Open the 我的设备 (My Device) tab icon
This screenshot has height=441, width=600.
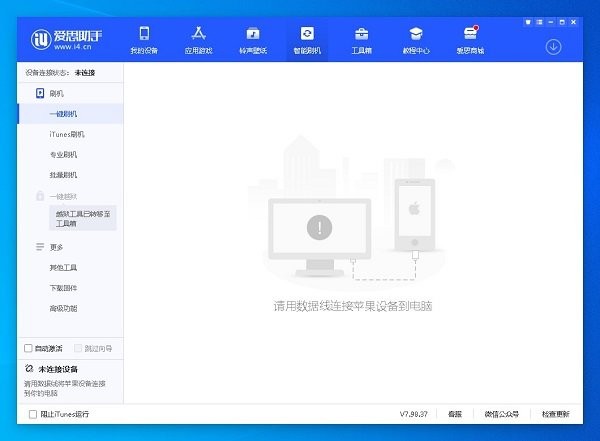tap(144, 34)
